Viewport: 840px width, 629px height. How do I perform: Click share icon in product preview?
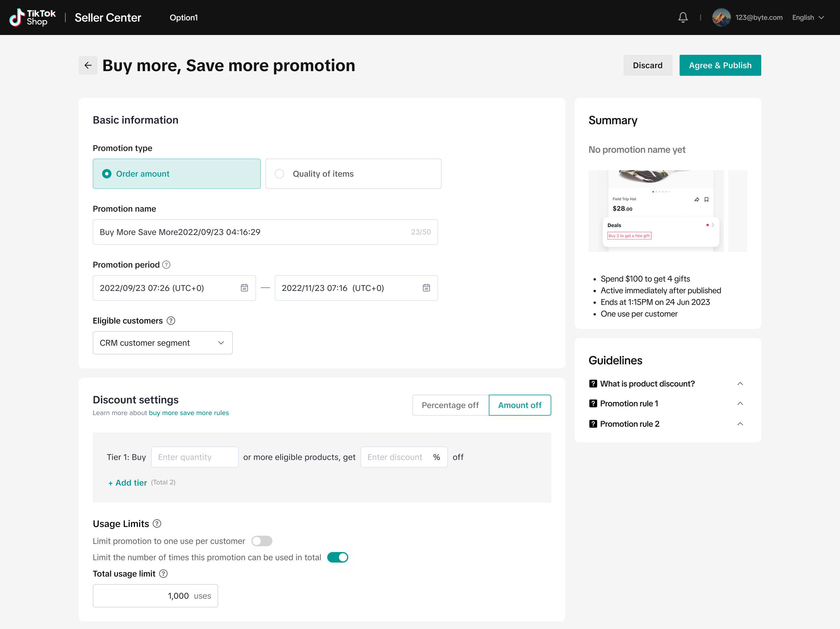click(x=696, y=199)
